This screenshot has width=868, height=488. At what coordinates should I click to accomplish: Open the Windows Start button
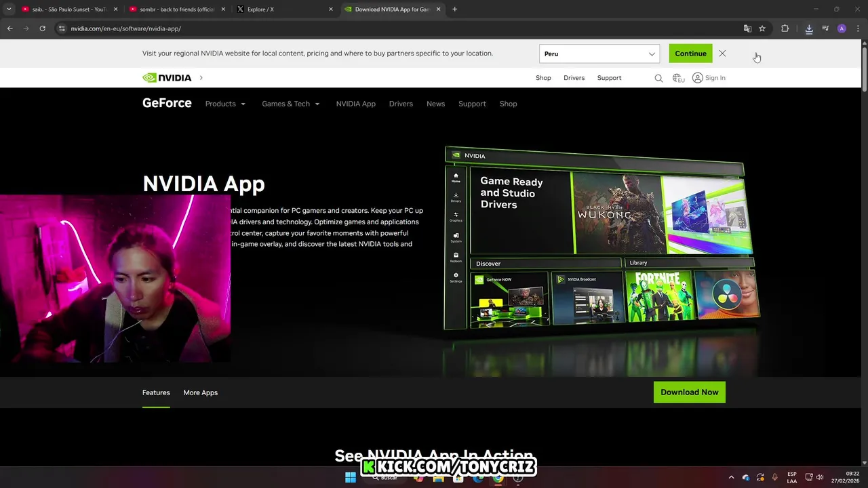pos(350,478)
